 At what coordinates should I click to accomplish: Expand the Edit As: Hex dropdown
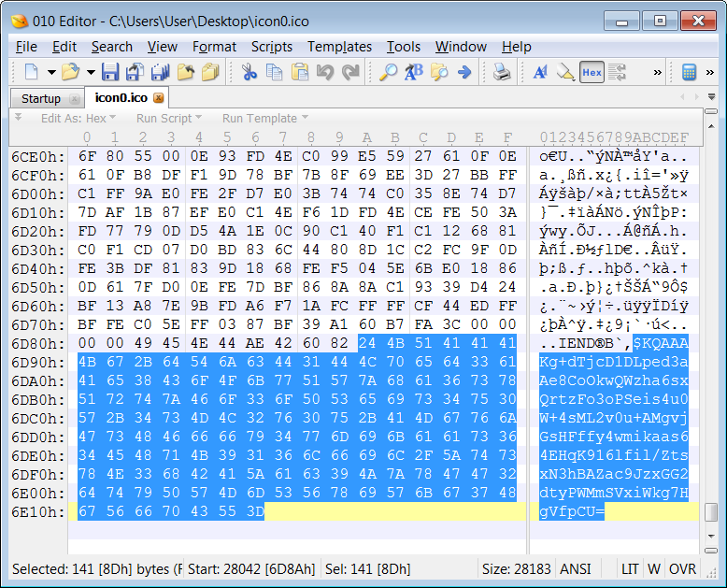tap(78, 119)
